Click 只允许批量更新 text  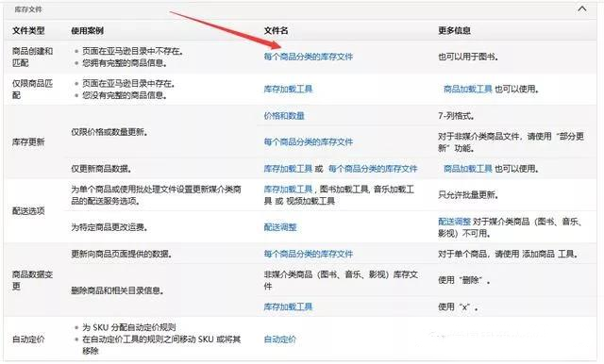pos(468,195)
